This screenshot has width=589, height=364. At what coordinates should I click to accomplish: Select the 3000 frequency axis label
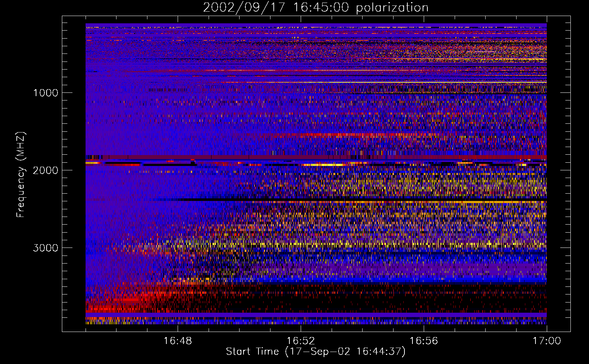point(46,248)
